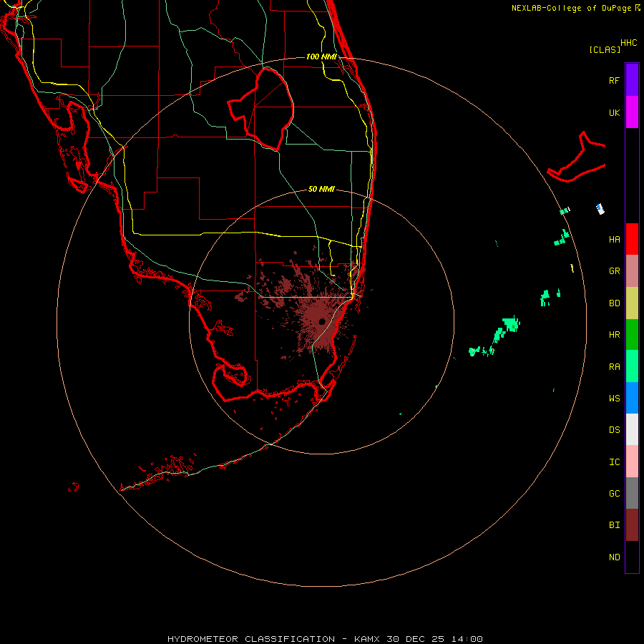Click the magenta UK legend color swatch
Image resolution: width=644 pixels, height=644 pixels.
[x=632, y=112]
